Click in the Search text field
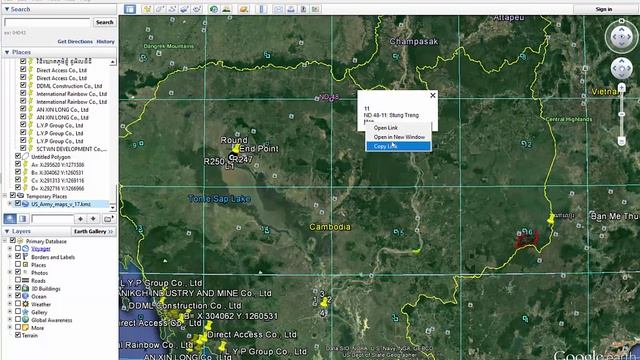Viewport: 640px width, 360px height. click(47, 22)
